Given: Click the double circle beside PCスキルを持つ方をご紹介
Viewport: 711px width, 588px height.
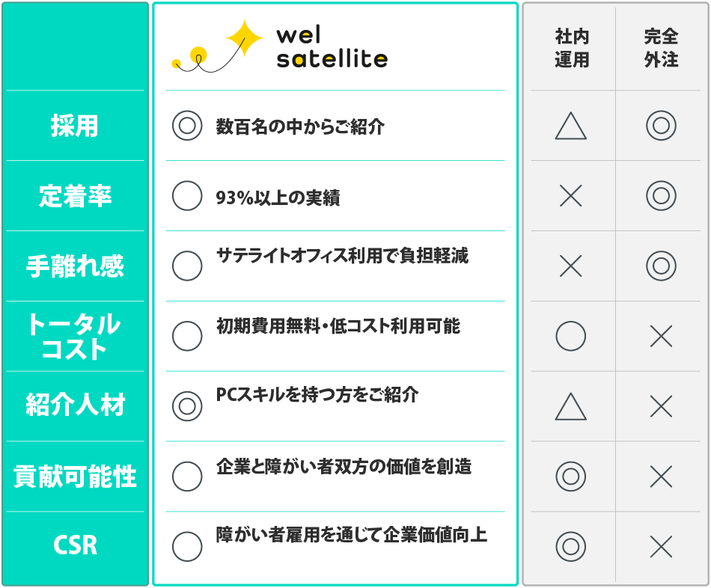Looking at the screenshot, I should tap(187, 406).
